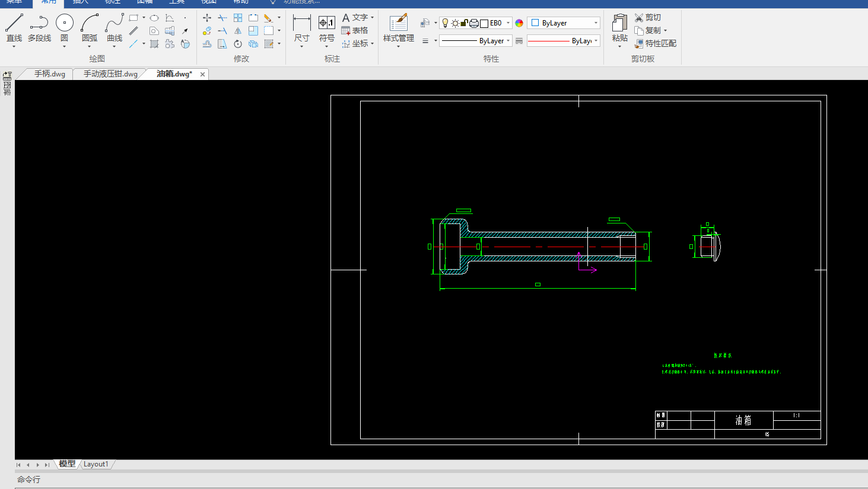
Task: Expand the EB0 layer dropdown
Action: pos(508,23)
